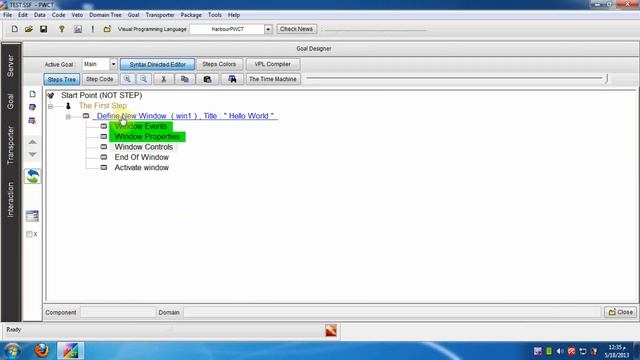This screenshot has width=640, height=360.
Task: Open the Transporter menu
Action: [160, 15]
